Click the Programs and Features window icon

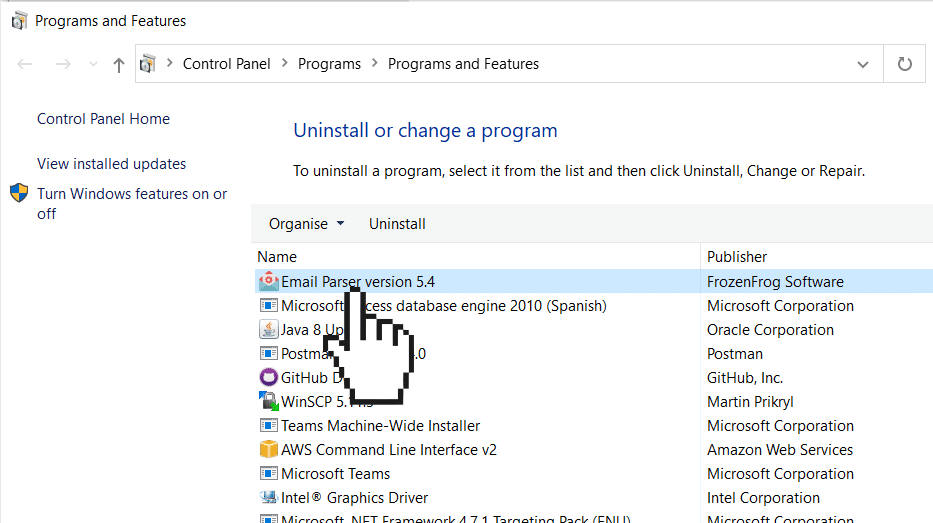pos(19,21)
